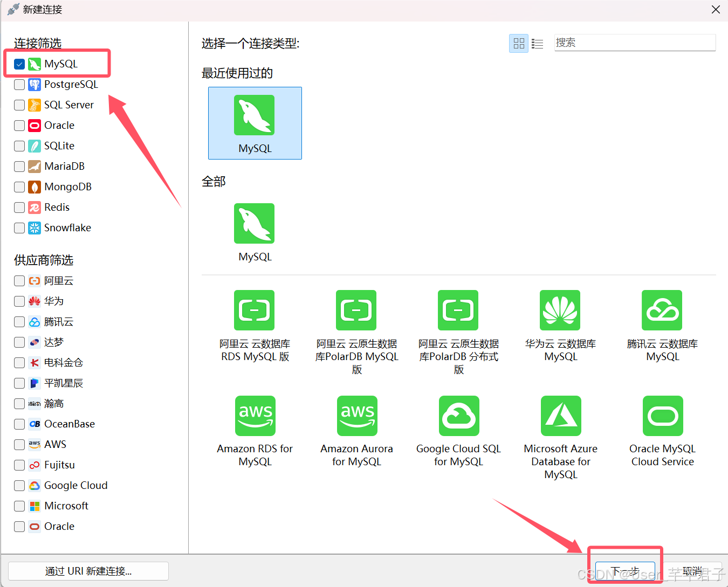Choose the MySQL icon under 全部

tap(254, 223)
